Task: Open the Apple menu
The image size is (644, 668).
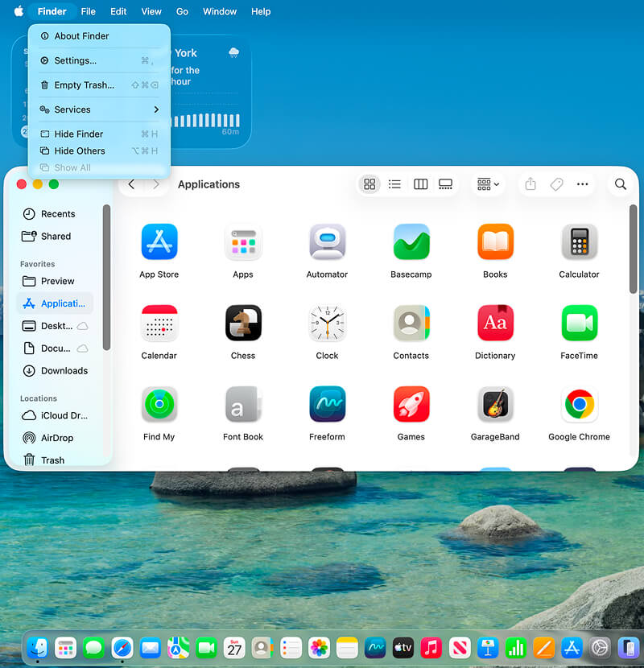Action: (x=19, y=11)
